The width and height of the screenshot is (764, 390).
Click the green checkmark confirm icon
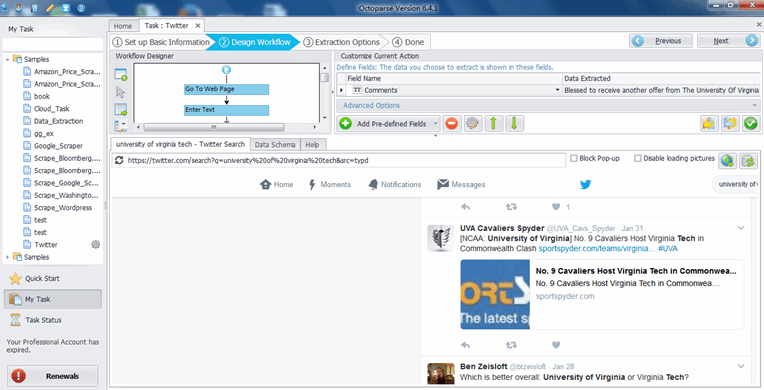tap(750, 124)
